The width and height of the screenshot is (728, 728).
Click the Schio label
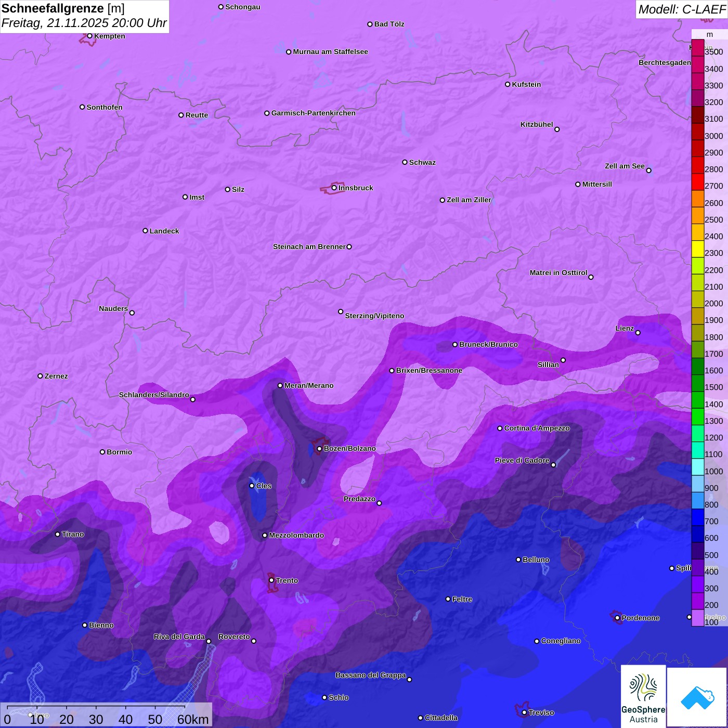[x=339, y=697]
